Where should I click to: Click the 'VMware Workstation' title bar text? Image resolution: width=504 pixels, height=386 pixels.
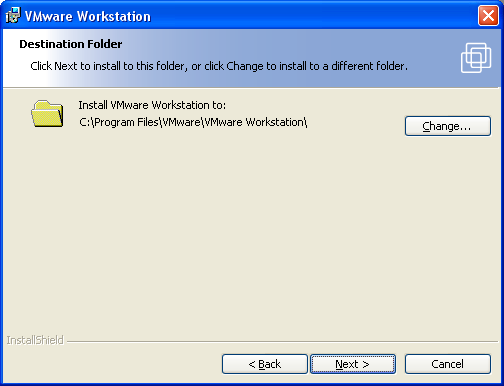point(88,16)
